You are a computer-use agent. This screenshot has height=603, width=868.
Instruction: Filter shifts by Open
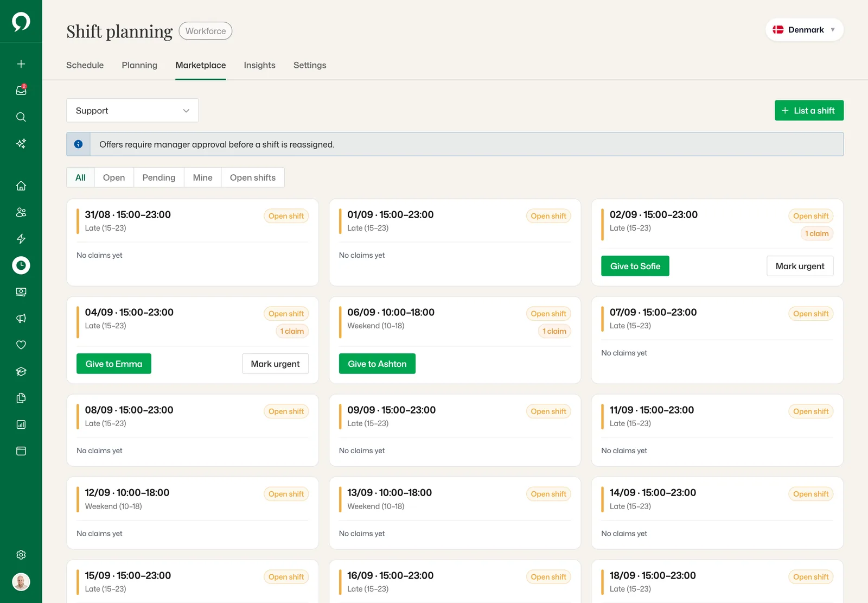(114, 177)
